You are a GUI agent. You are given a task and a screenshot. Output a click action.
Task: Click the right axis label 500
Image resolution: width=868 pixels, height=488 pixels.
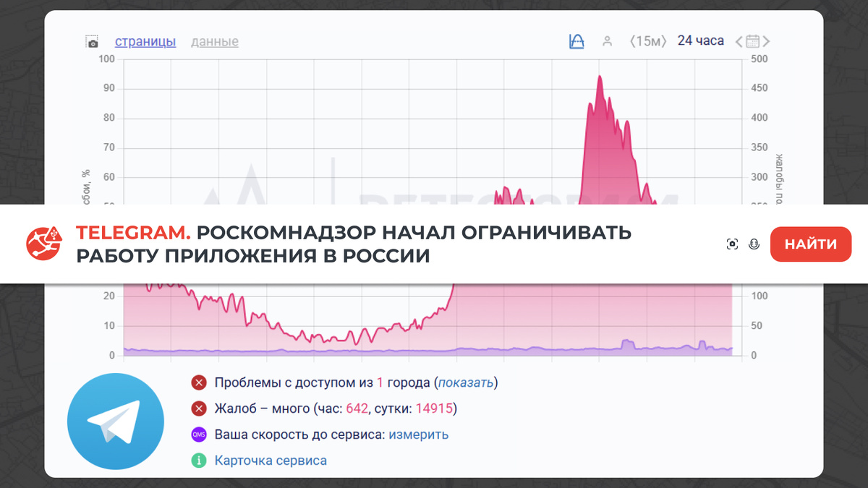(759, 59)
